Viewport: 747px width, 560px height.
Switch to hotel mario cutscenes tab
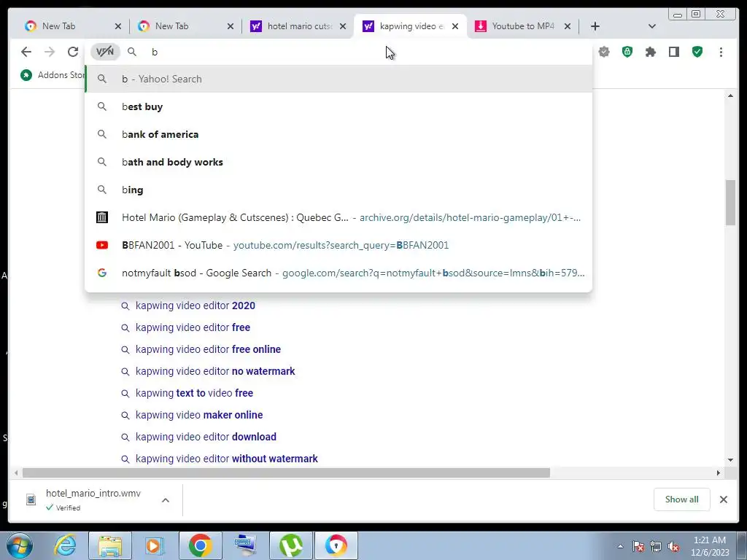(298, 26)
